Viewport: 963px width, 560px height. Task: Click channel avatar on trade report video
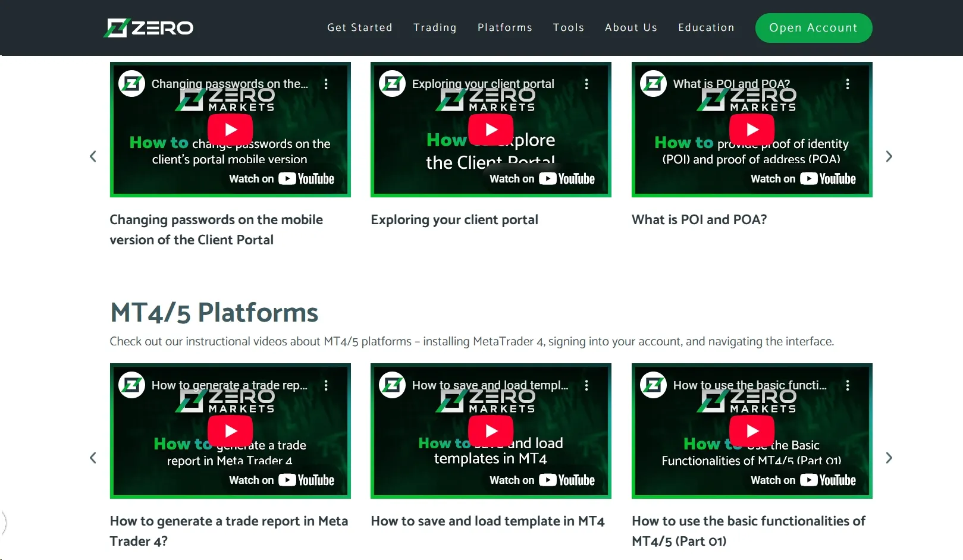click(132, 385)
